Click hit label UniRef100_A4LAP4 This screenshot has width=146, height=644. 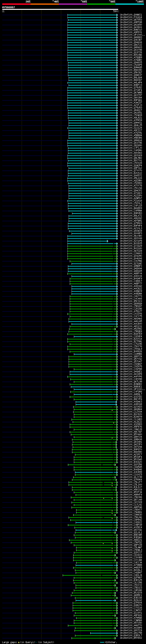pos(131,82)
